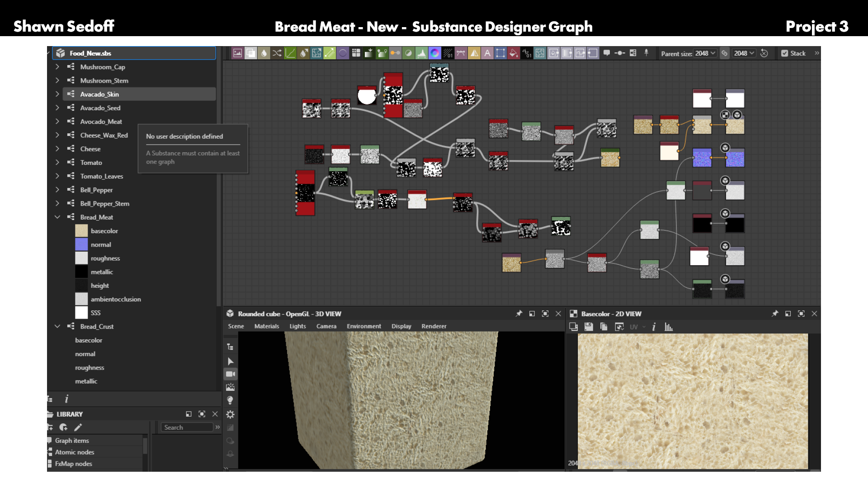This screenshot has height=488, width=868.
Task: Open the Scene menu in 3D view
Action: (236, 326)
